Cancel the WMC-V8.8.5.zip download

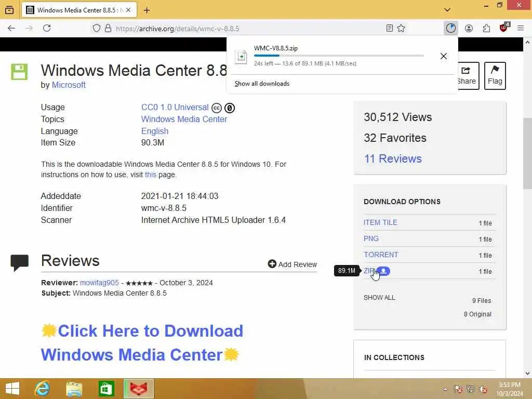pyautogui.click(x=444, y=56)
